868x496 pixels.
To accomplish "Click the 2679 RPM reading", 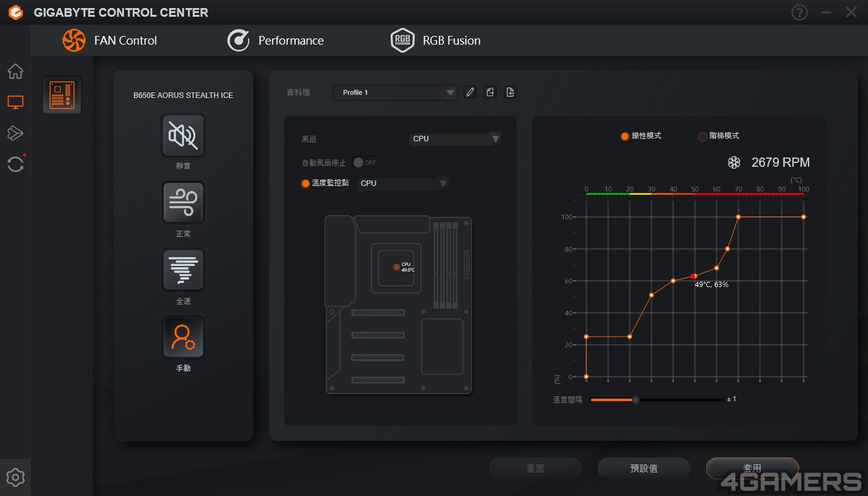I will [x=781, y=162].
